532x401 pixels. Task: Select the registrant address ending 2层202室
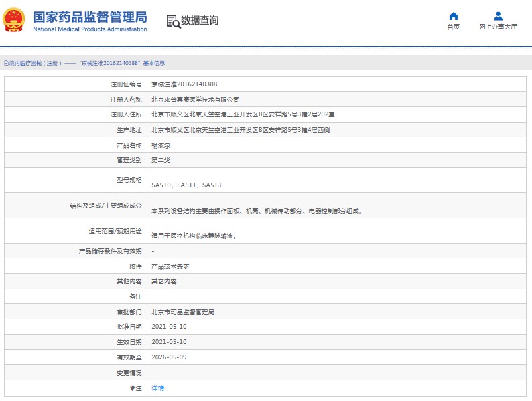(x=243, y=114)
